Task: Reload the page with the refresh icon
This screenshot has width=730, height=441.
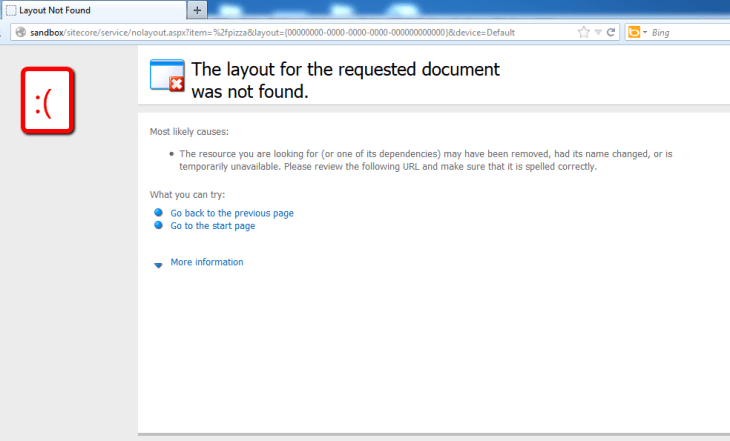Action: pos(611,32)
